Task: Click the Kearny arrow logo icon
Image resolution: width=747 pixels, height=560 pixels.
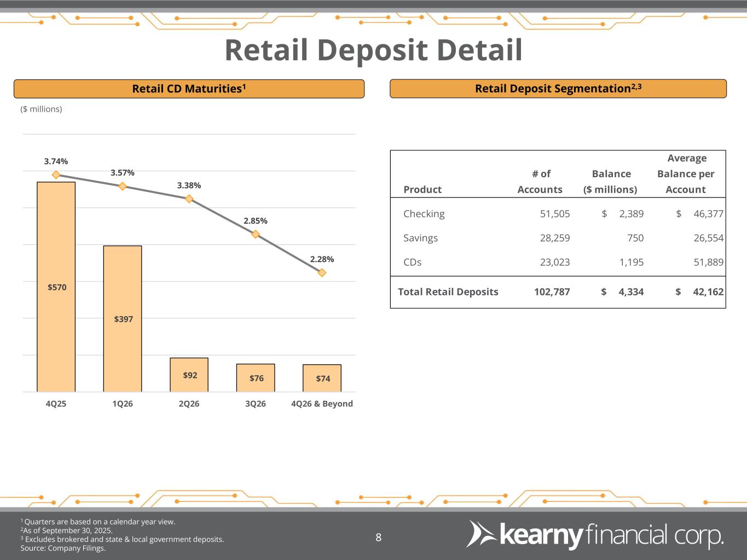Action: 480,534
